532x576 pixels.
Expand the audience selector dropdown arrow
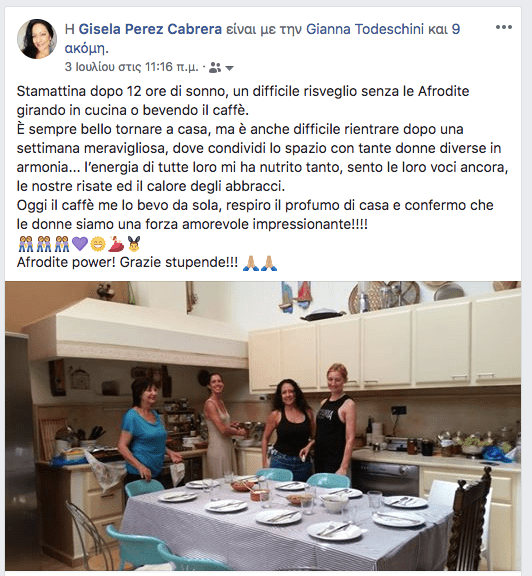[x=229, y=68]
